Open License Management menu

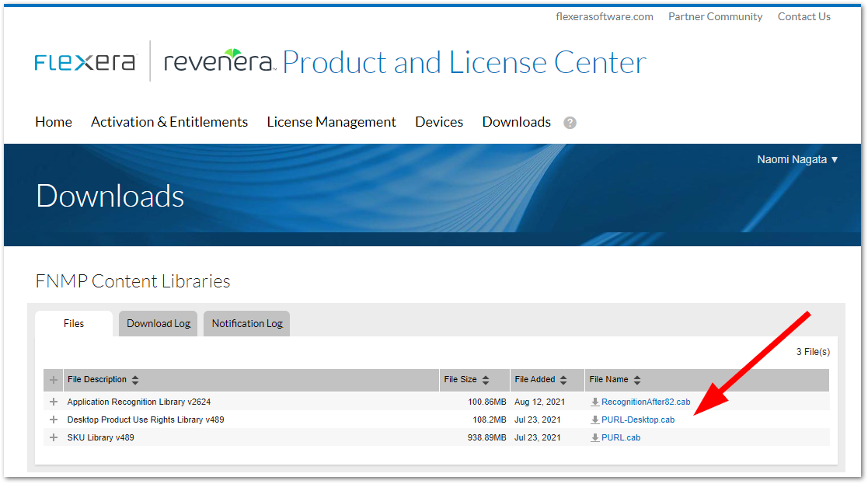pyautogui.click(x=332, y=122)
